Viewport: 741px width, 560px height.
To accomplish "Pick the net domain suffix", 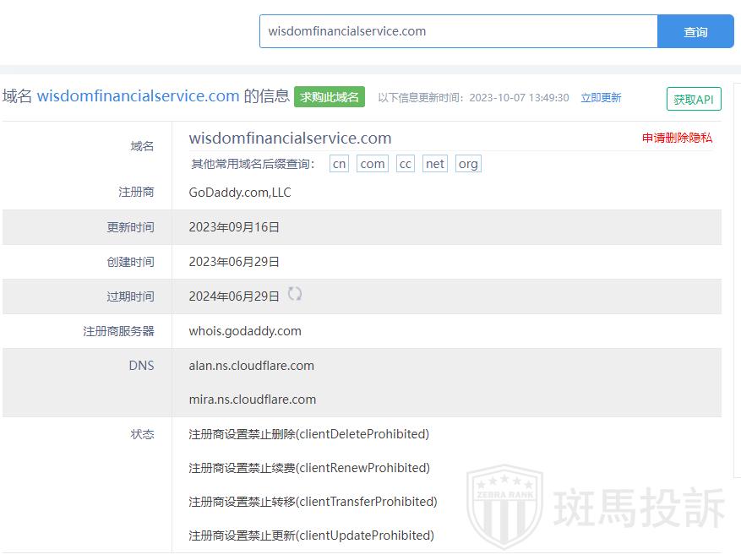I will pos(435,164).
